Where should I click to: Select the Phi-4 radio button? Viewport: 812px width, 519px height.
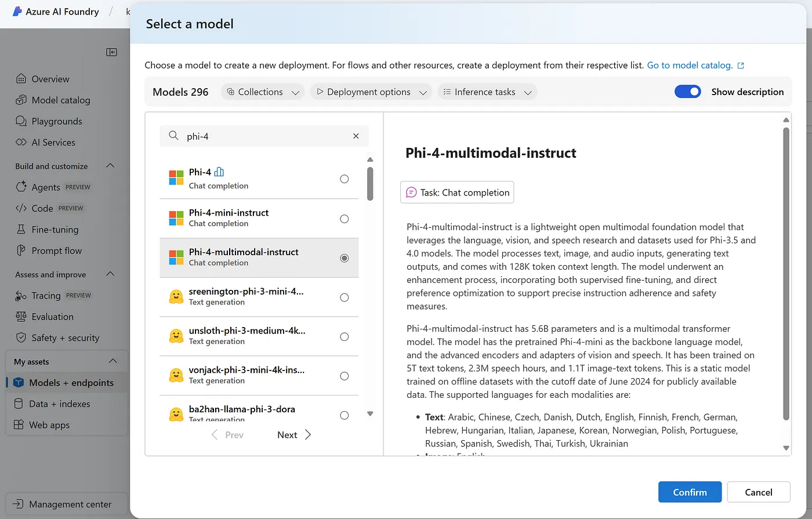pos(345,179)
